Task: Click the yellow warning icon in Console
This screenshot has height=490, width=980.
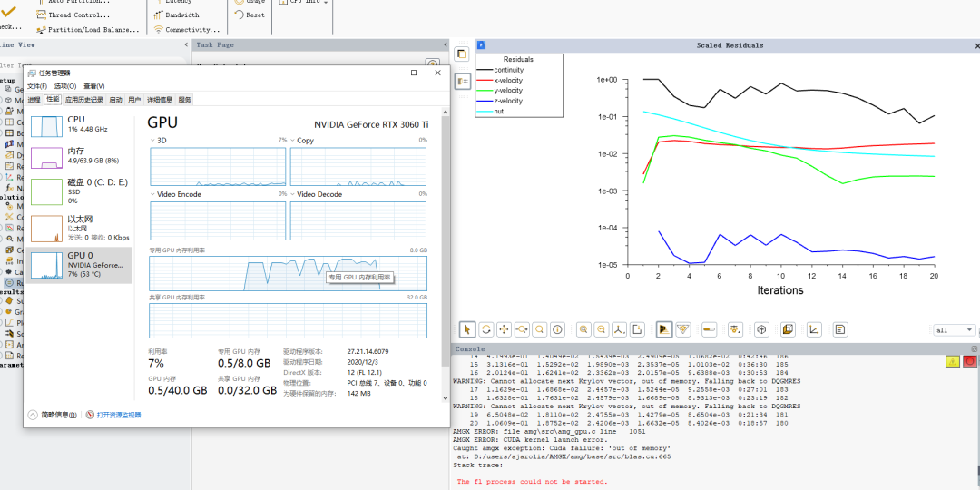Action: click(952, 361)
